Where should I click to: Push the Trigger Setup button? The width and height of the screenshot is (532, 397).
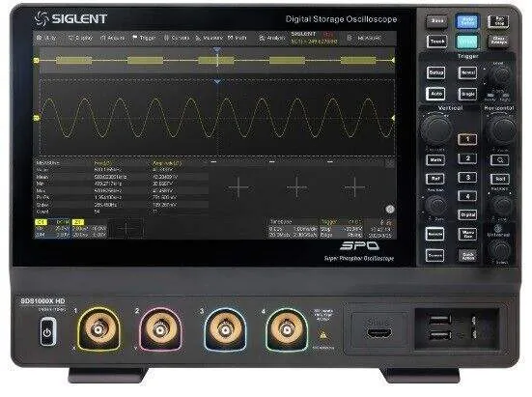[x=436, y=72]
